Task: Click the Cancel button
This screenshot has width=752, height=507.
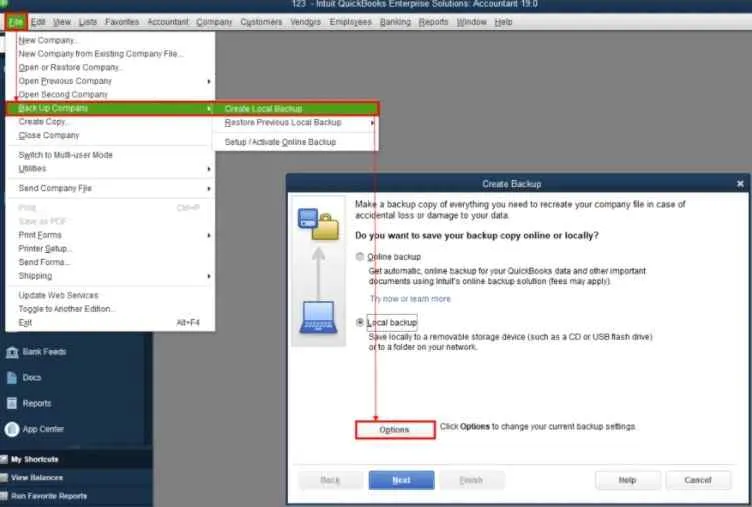Action: (698, 480)
